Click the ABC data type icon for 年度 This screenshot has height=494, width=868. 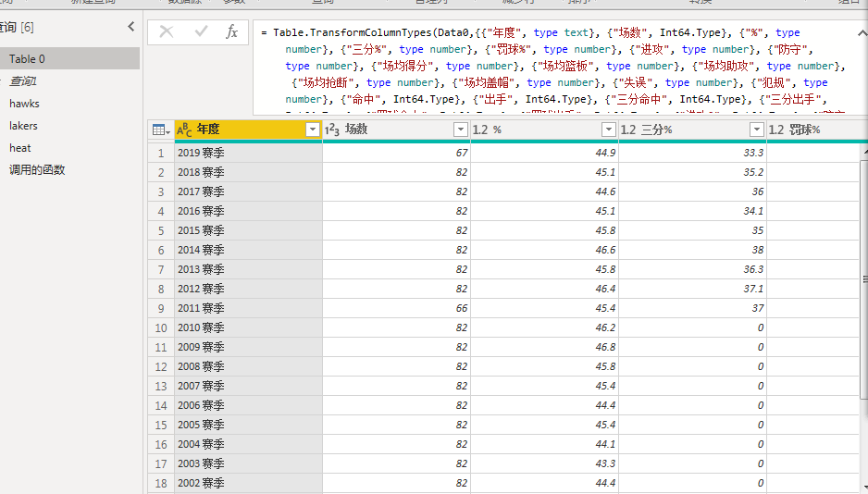pyautogui.click(x=184, y=130)
